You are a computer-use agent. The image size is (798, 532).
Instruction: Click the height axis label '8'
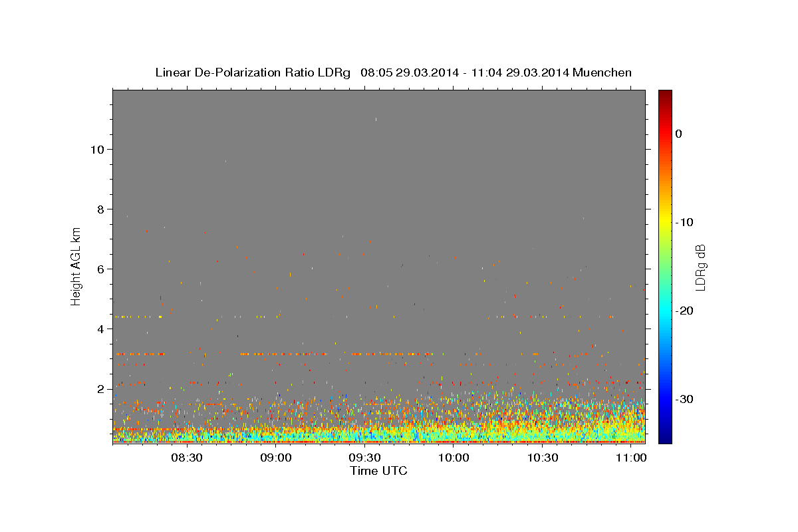(100, 209)
